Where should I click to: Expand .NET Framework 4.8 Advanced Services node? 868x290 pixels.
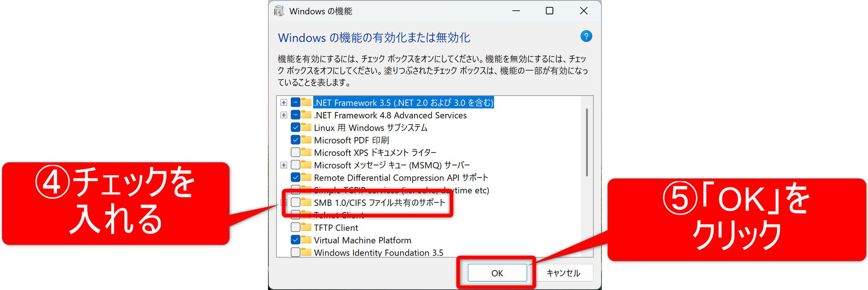point(283,115)
